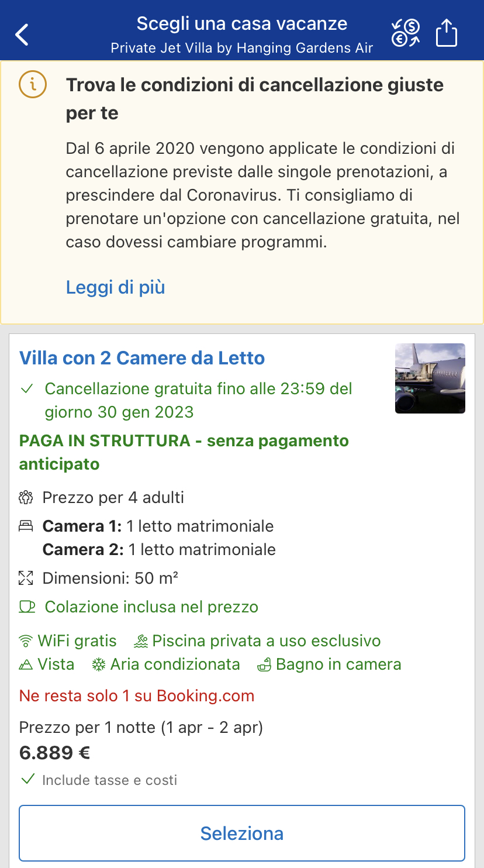
Task: Click the breakfast cup icon
Action: coord(27,607)
